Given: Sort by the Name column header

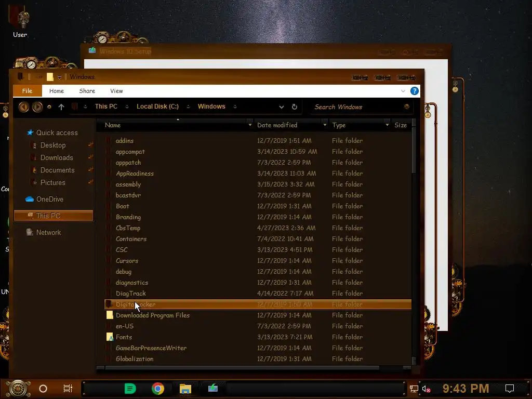Looking at the screenshot, I should coord(175,125).
